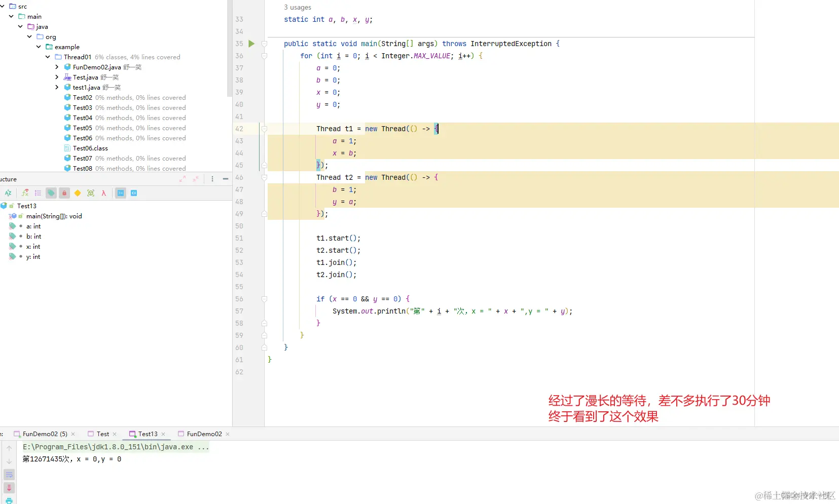Image resolution: width=839 pixels, height=504 pixels.
Task: Close the Test run tab
Action: [x=115, y=434]
